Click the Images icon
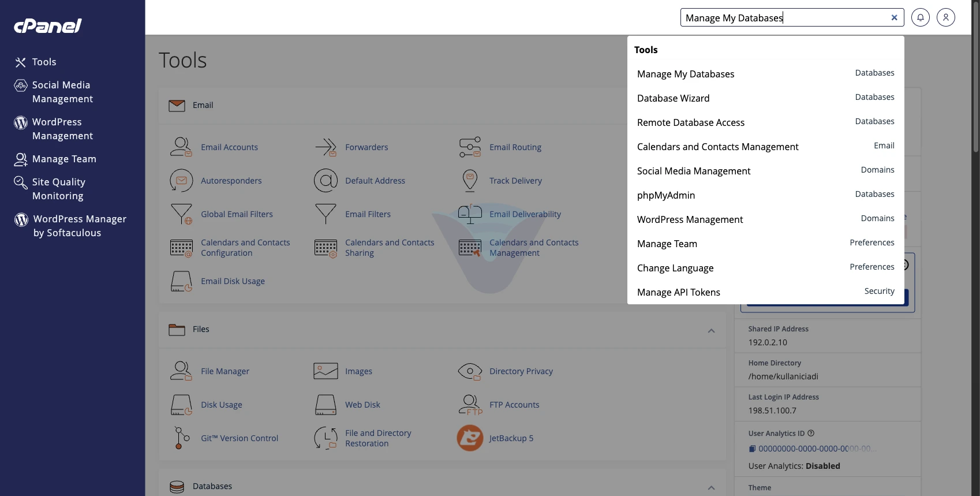Image resolution: width=980 pixels, height=496 pixels. 326,371
